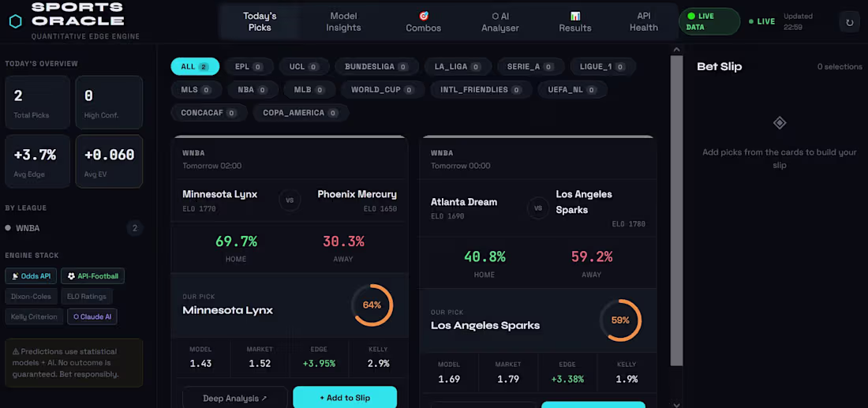Click the Kelly 2.9% value
Viewport: 868px width, 408px height.
point(378,364)
